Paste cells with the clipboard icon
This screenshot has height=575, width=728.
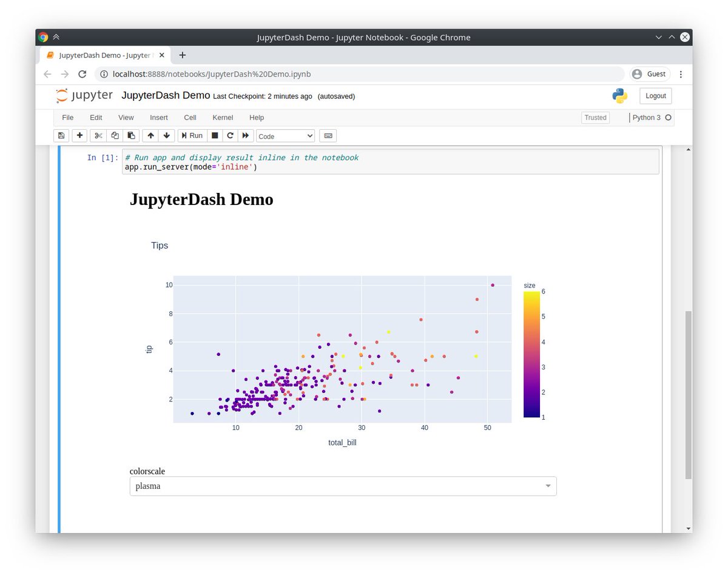(131, 135)
